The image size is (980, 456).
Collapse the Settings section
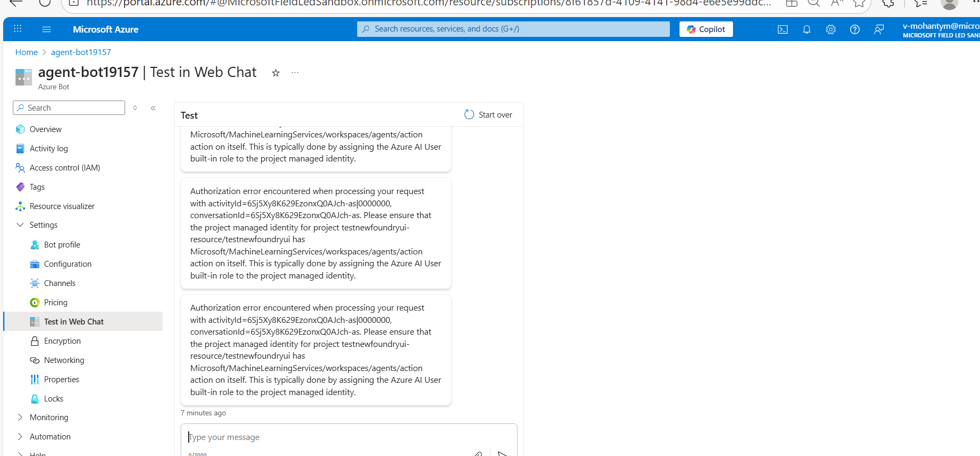[x=20, y=225]
